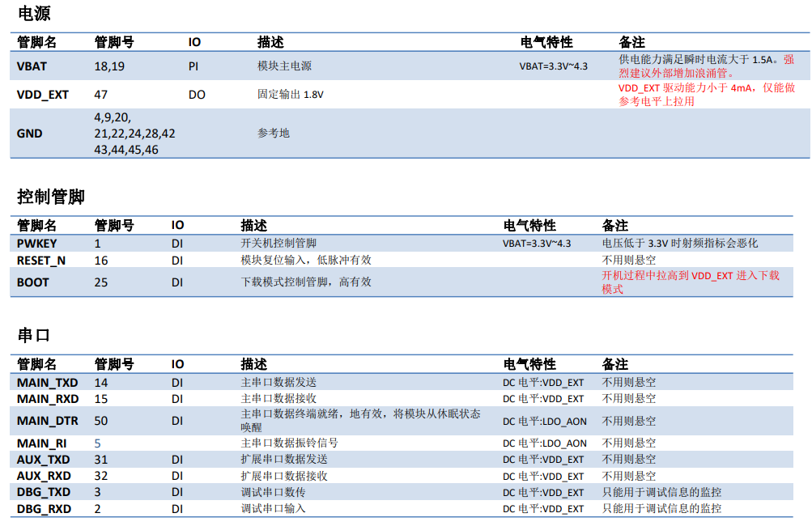Click 调试串口数传 description
This screenshot has width=812, height=526.
tap(273, 492)
